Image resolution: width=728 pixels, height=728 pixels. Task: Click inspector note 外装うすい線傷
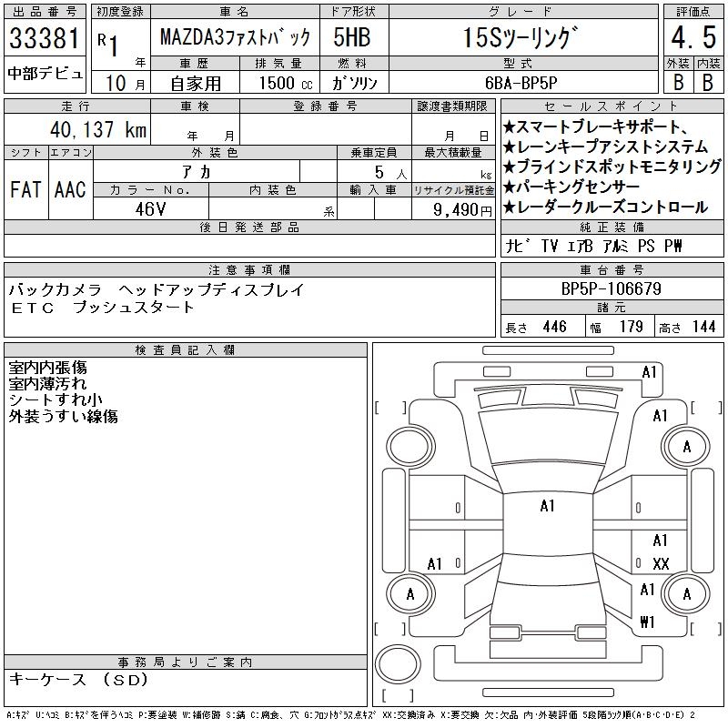(x=63, y=416)
